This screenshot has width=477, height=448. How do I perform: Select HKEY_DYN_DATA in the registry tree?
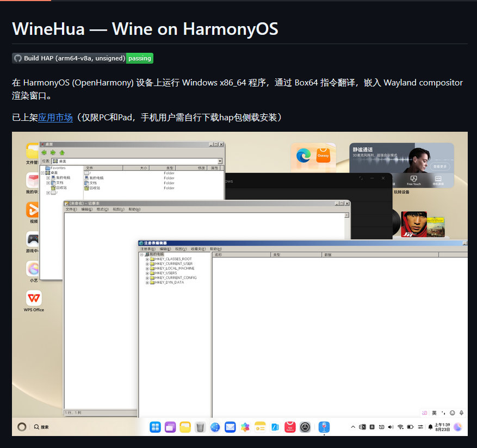click(x=167, y=283)
